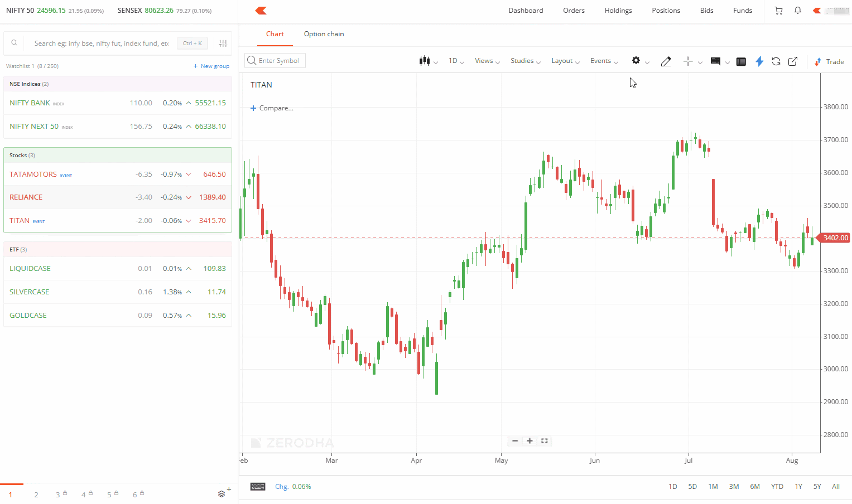852x504 pixels.
Task: Pop out chart in new window
Action: point(792,61)
